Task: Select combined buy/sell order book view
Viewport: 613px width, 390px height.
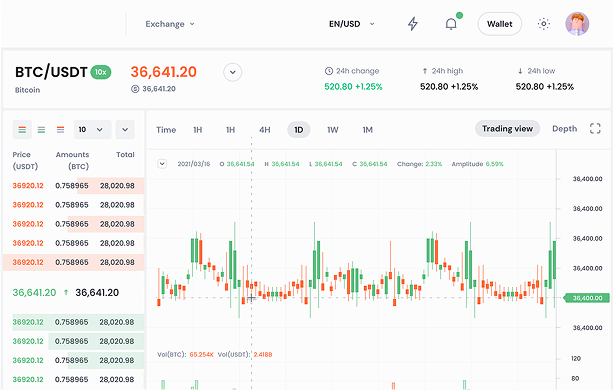Action: coord(22,130)
